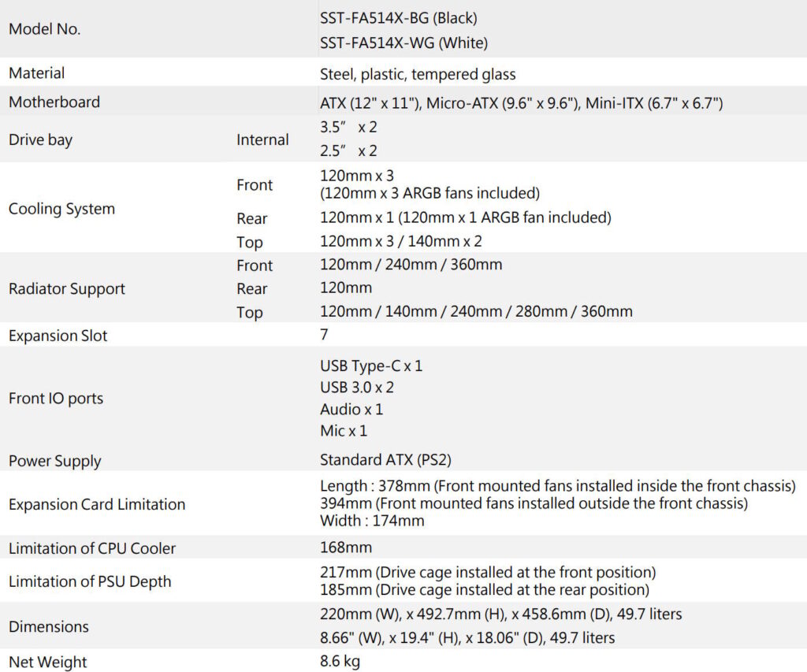The image size is (807, 672).
Task: Click the Expansion Card Limitation label
Action: coord(97,504)
